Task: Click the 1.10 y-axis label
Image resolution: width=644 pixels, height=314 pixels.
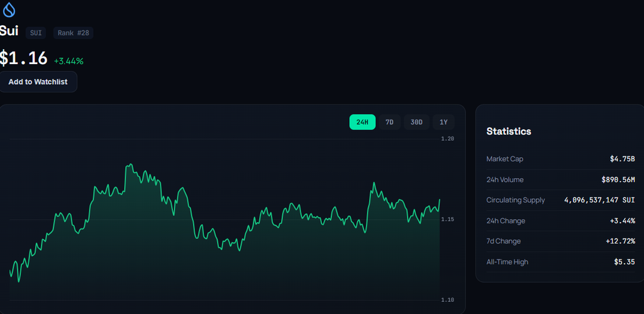Action: 447,300
